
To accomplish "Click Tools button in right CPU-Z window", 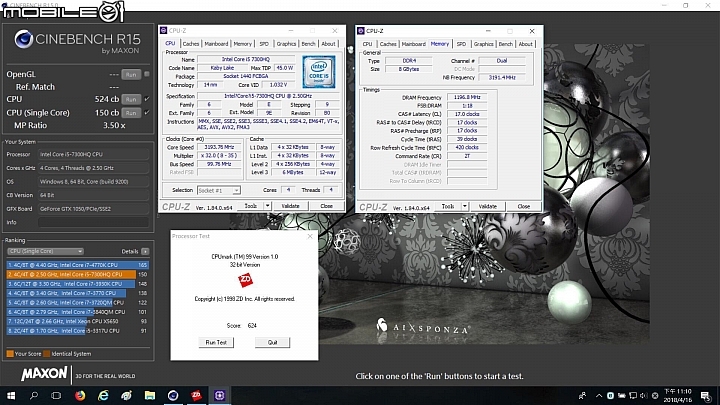I will (x=448, y=207).
